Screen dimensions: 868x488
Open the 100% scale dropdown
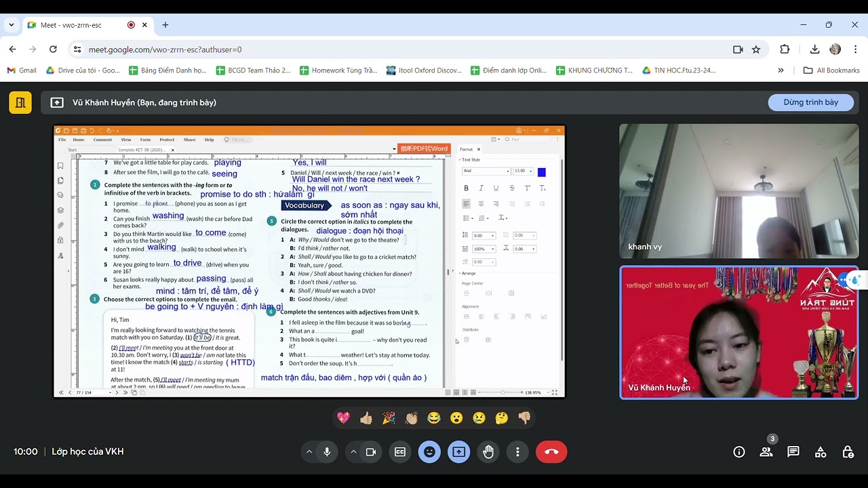point(484,249)
